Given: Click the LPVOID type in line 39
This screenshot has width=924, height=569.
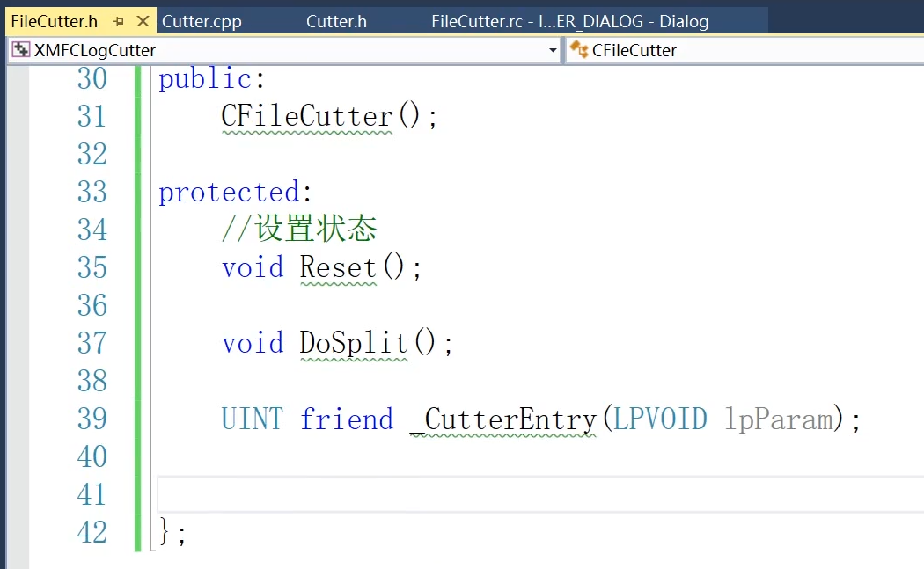Looking at the screenshot, I should pyautogui.click(x=660, y=419).
